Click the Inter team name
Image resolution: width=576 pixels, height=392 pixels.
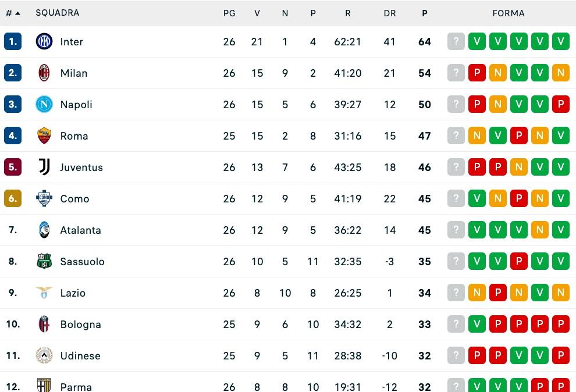coord(72,41)
